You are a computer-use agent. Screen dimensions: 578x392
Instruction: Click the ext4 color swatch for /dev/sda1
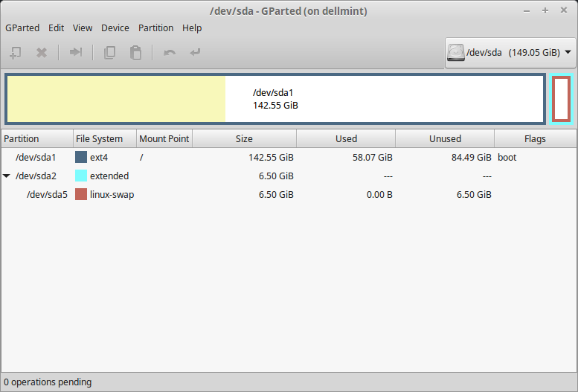click(x=81, y=158)
